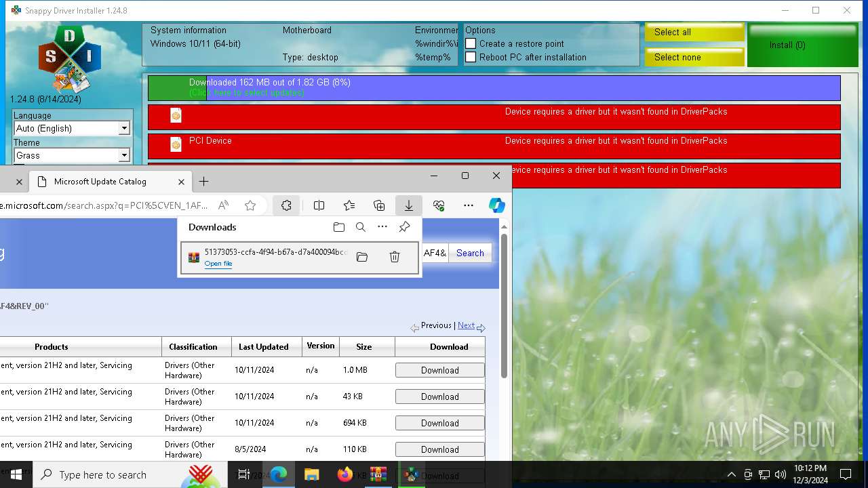The height and width of the screenshot is (488, 868).
Task: Open a new Edge tab
Action: point(203,182)
